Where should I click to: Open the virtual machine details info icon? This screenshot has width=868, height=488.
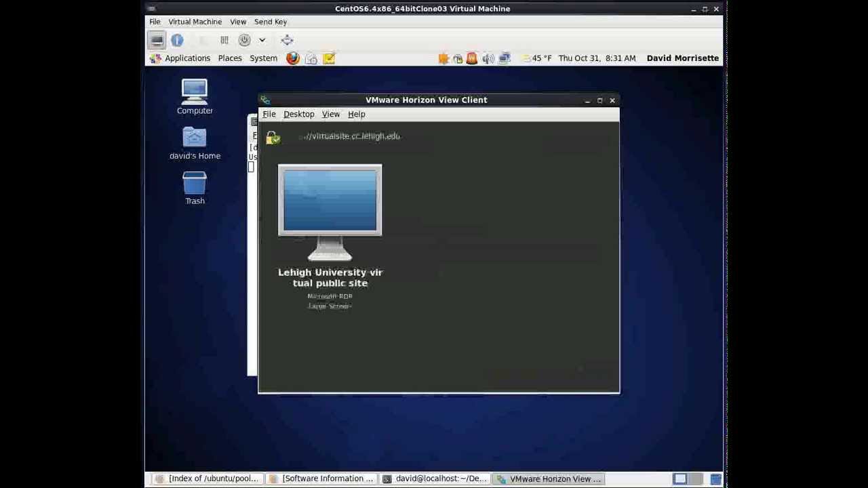tap(177, 40)
